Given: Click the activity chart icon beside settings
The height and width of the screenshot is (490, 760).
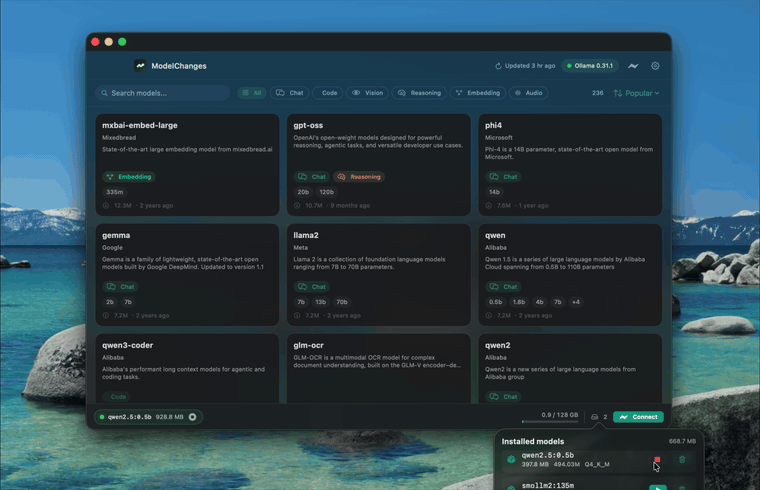Looking at the screenshot, I should [x=633, y=66].
